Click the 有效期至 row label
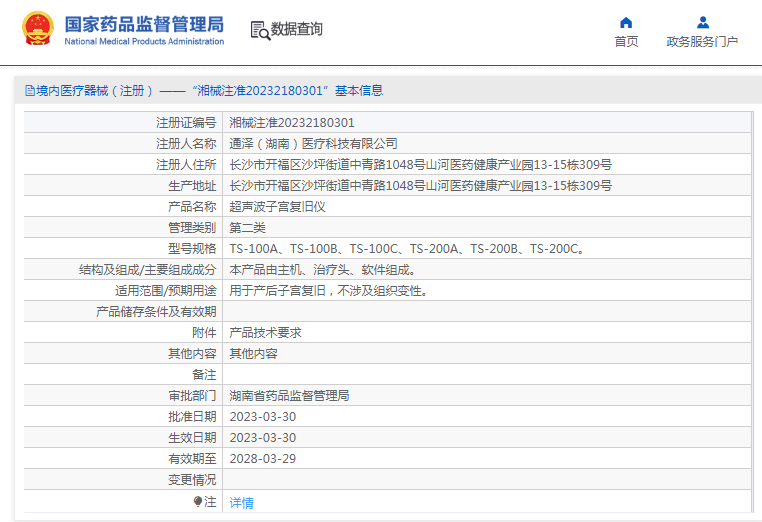The width and height of the screenshot is (762, 522). click(x=192, y=459)
